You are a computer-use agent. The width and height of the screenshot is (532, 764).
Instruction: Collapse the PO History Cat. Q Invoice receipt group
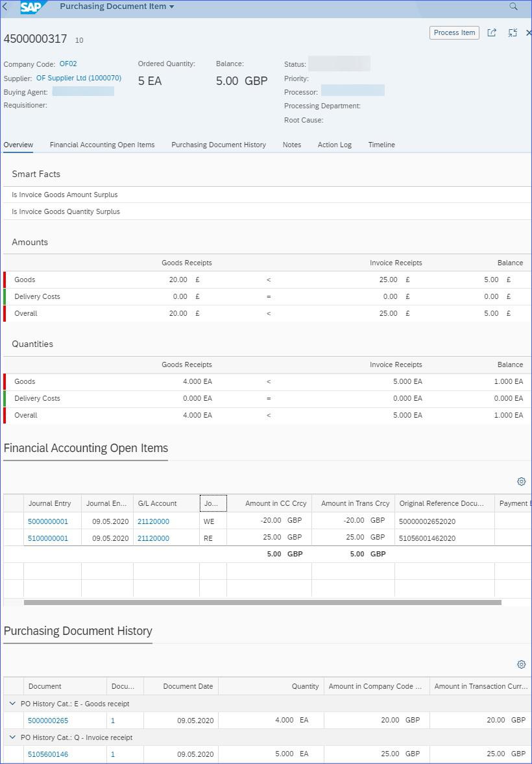12,737
